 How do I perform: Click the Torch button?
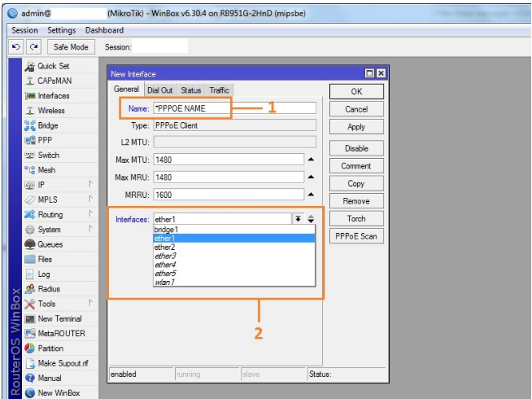[x=356, y=219]
